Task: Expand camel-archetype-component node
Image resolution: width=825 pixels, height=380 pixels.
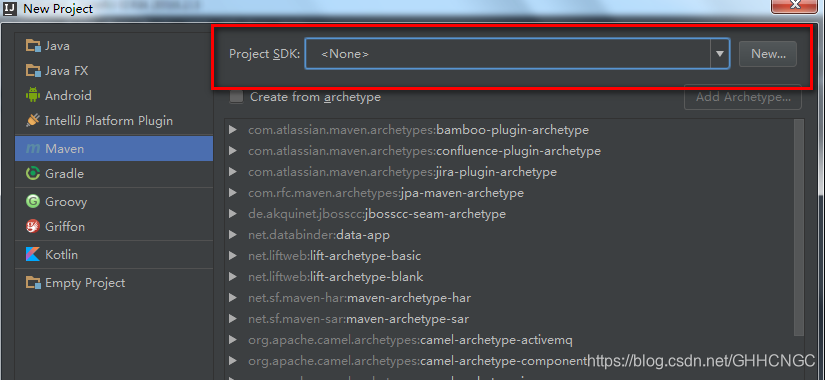Action: pos(233,361)
